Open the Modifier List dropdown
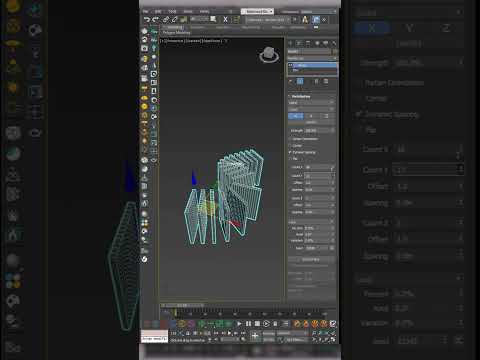 click(312, 59)
